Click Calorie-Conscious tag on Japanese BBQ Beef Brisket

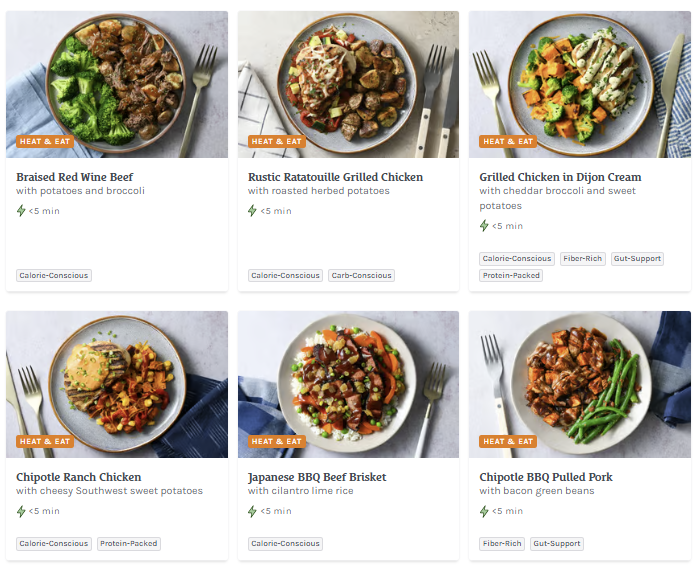pos(286,544)
